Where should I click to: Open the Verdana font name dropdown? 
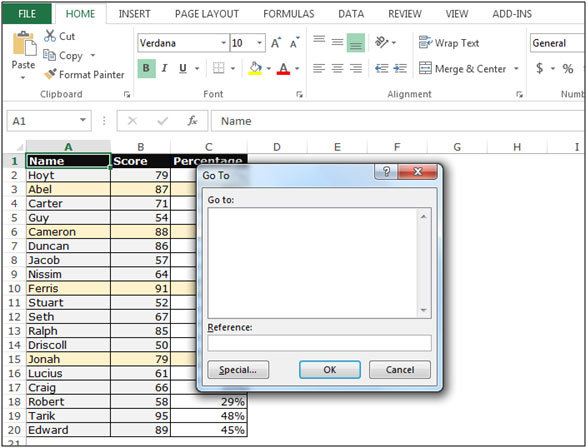point(223,43)
